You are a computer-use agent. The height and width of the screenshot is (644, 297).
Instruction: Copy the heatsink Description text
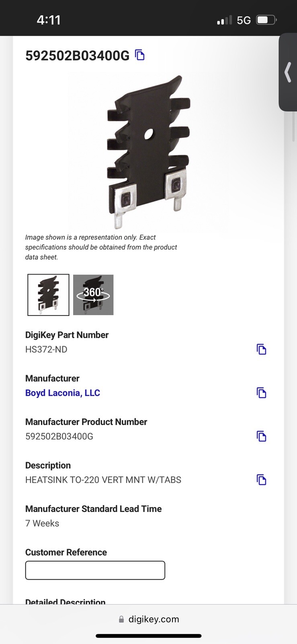(261, 480)
